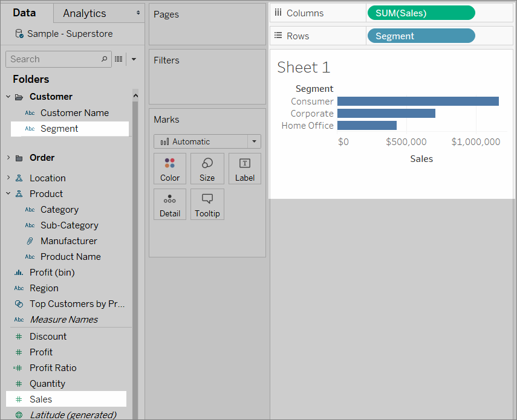The image size is (517, 420).
Task: Click the Folders heading
Action: click(31, 79)
